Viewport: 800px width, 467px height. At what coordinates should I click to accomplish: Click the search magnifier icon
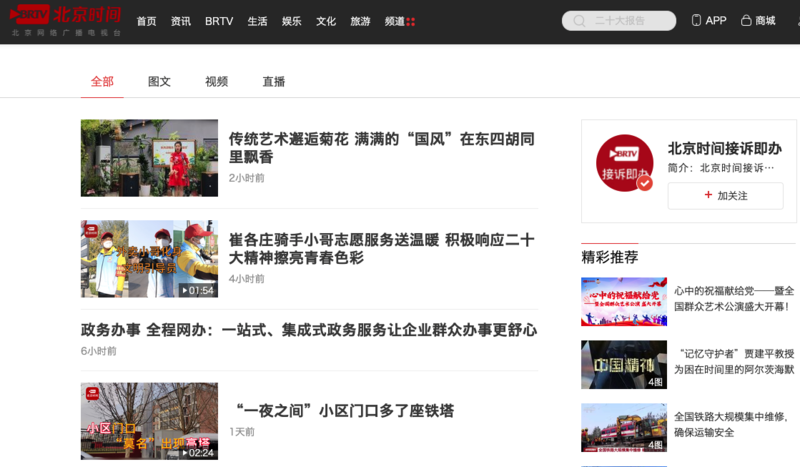click(x=578, y=21)
